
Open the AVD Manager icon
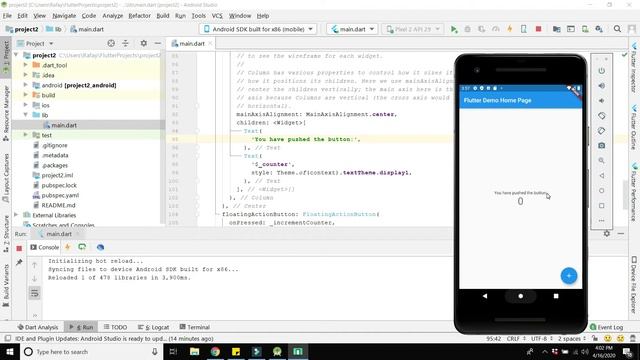point(585,29)
